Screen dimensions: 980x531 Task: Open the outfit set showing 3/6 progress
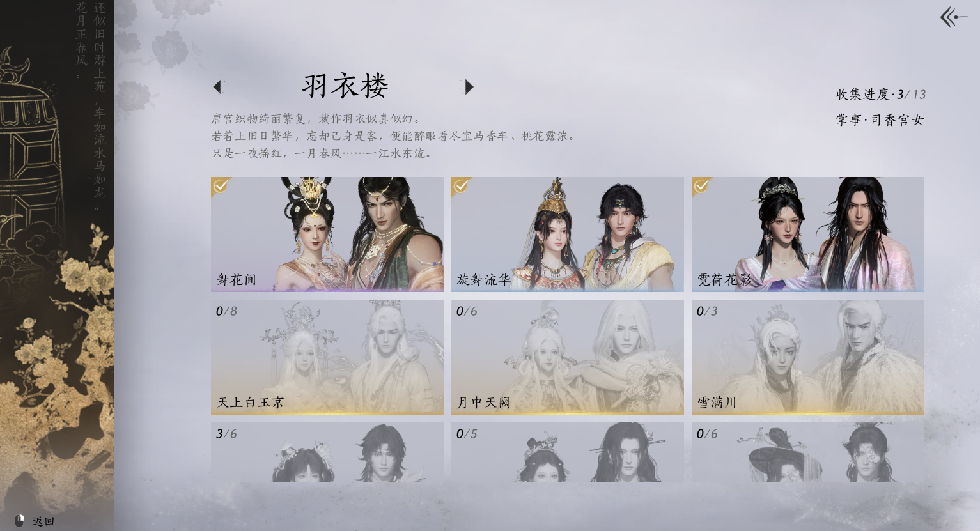coord(327,452)
